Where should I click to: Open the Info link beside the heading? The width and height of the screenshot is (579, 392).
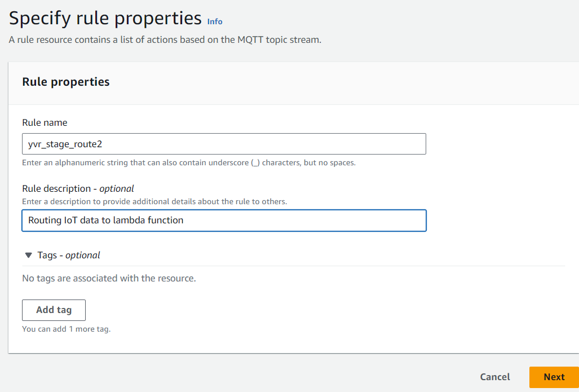click(215, 21)
